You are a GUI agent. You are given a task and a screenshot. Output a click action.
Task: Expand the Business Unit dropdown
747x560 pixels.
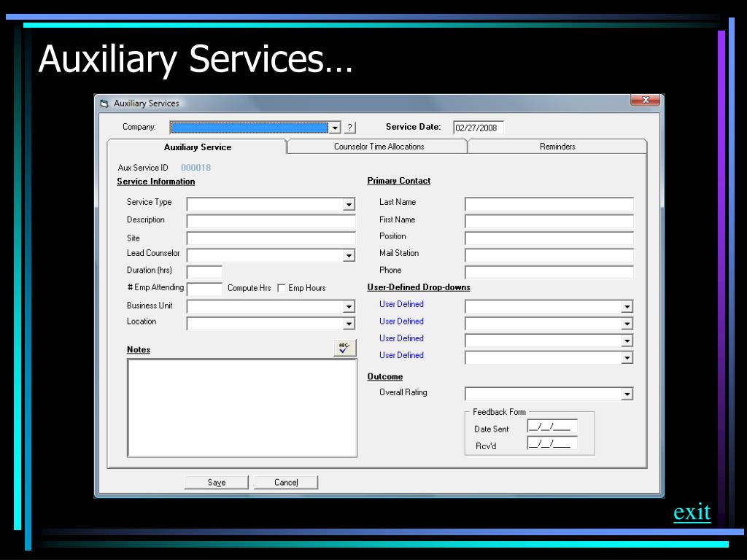coord(349,307)
